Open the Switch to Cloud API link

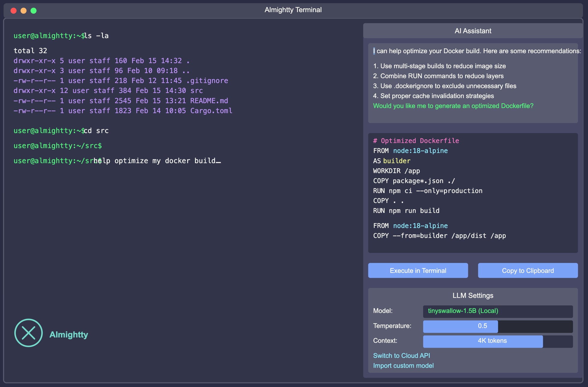(401, 356)
